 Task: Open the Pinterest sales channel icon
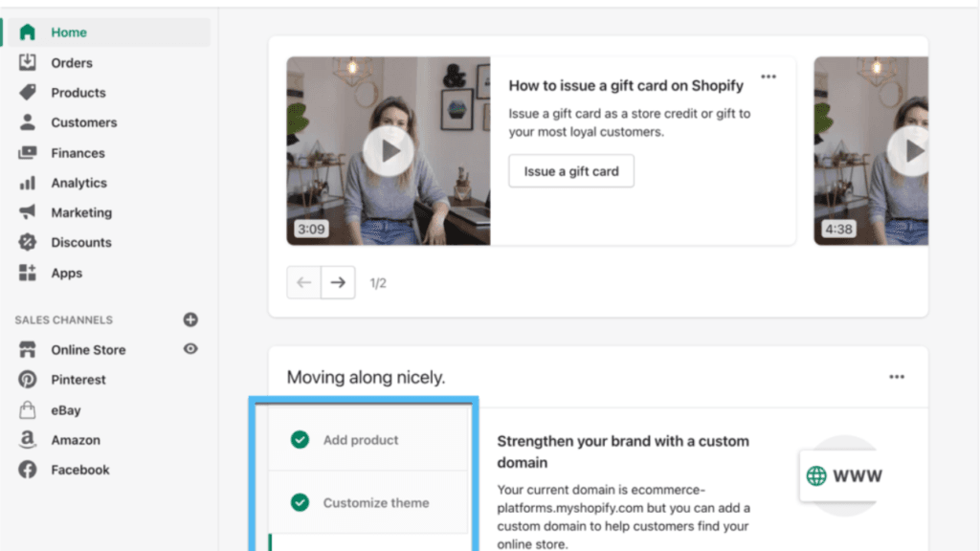[x=27, y=379]
